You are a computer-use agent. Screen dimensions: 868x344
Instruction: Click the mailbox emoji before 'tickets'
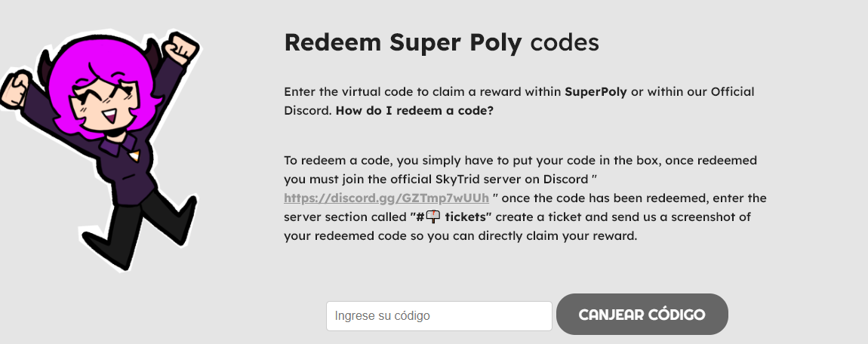point(433,217)
